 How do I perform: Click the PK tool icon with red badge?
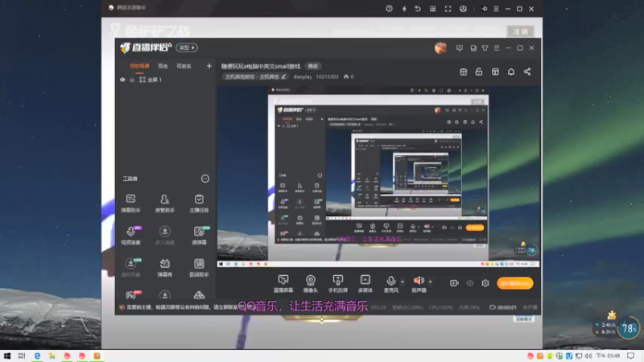pos(133,294)
